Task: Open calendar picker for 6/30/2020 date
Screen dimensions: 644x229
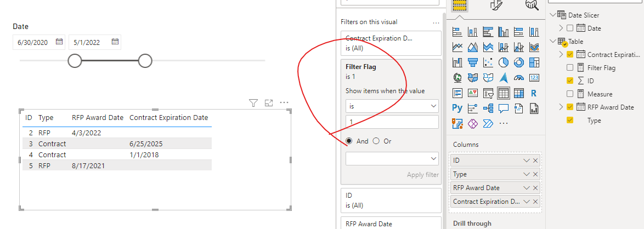Action: coord(59,42)
